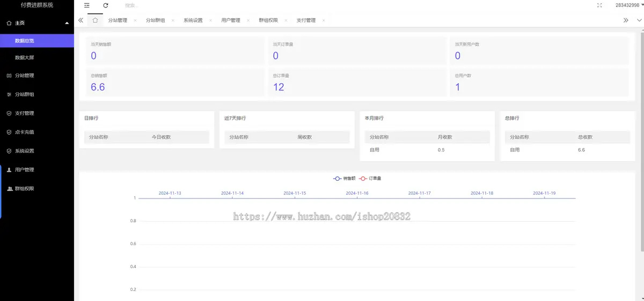This screenshot has height=301, width=644.
Task: Click the 当天销售额 value card
Action: pos(175,51)
